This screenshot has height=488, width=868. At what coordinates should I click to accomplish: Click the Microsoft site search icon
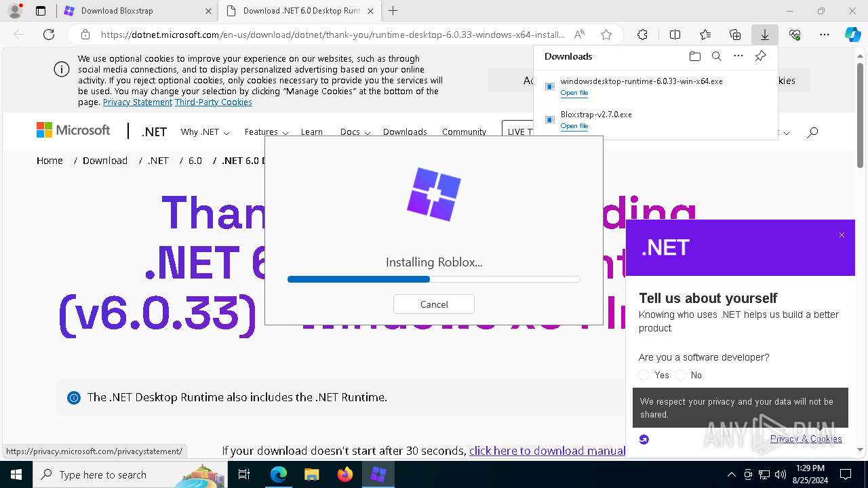point(812,132)
